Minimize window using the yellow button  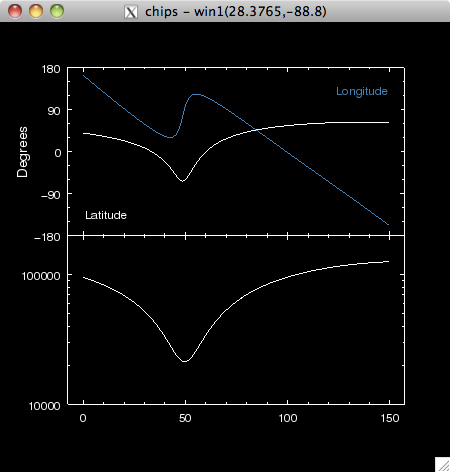36,11
